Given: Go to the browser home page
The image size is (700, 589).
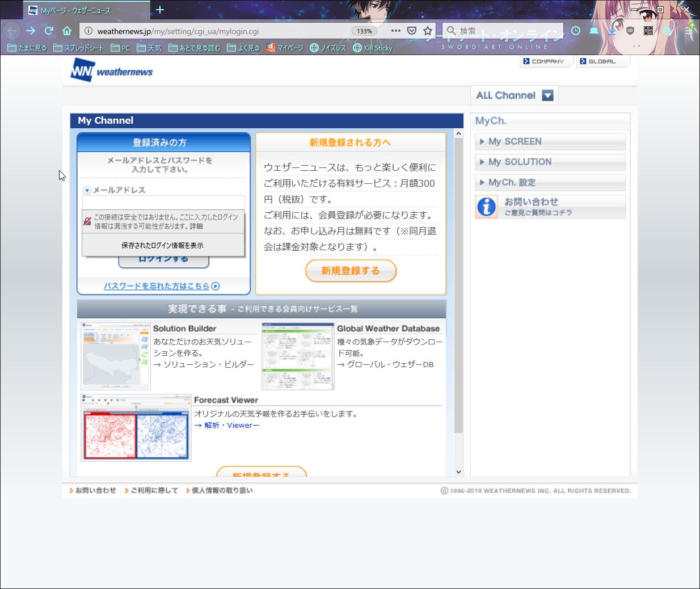Looking at the screenshot, I should [67, 31].
